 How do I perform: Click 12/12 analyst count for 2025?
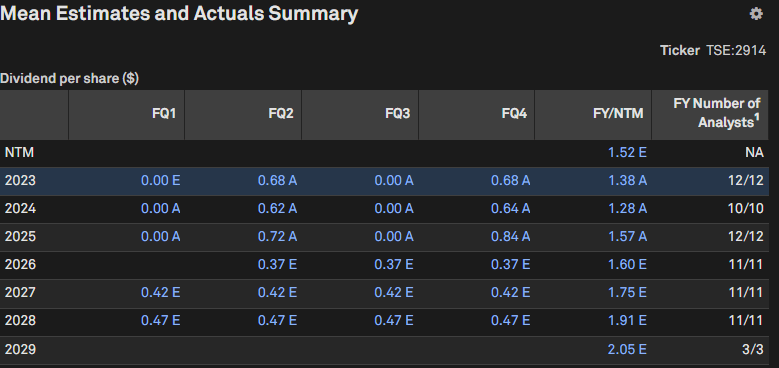pyautogui.click(x=746, y=236)
